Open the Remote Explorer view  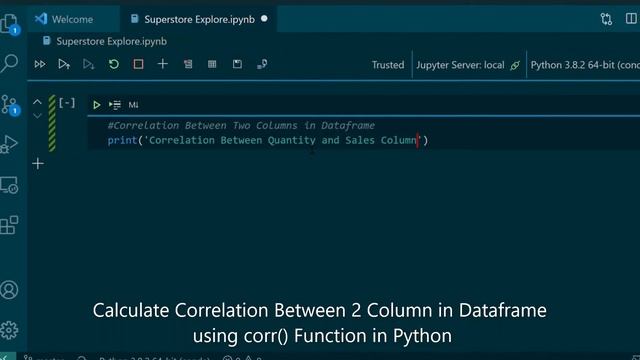9,185
